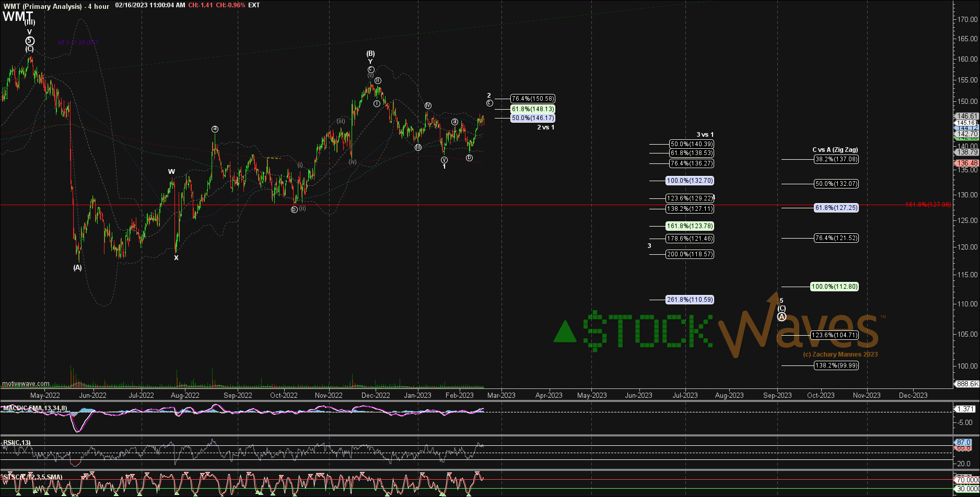This screenshot has width=980, height=497.
Task: Click the 100.0%(132.70) extension label
Action: coord(690,181)
